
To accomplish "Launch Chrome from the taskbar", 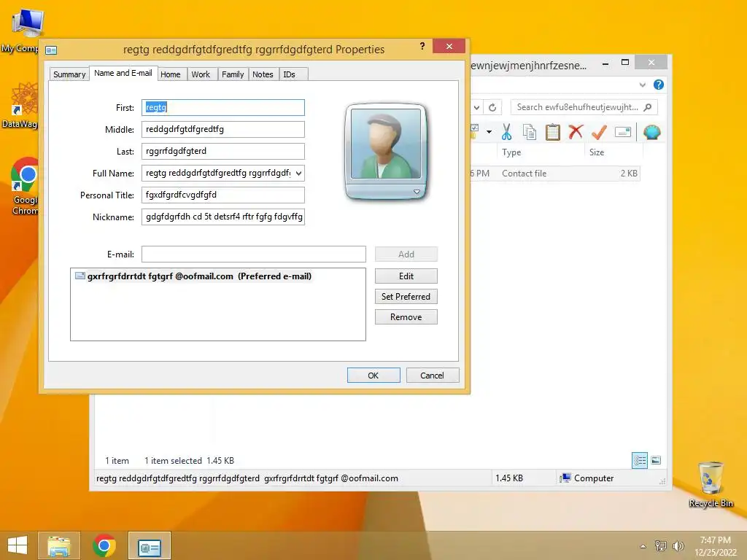I will [104, 545].
